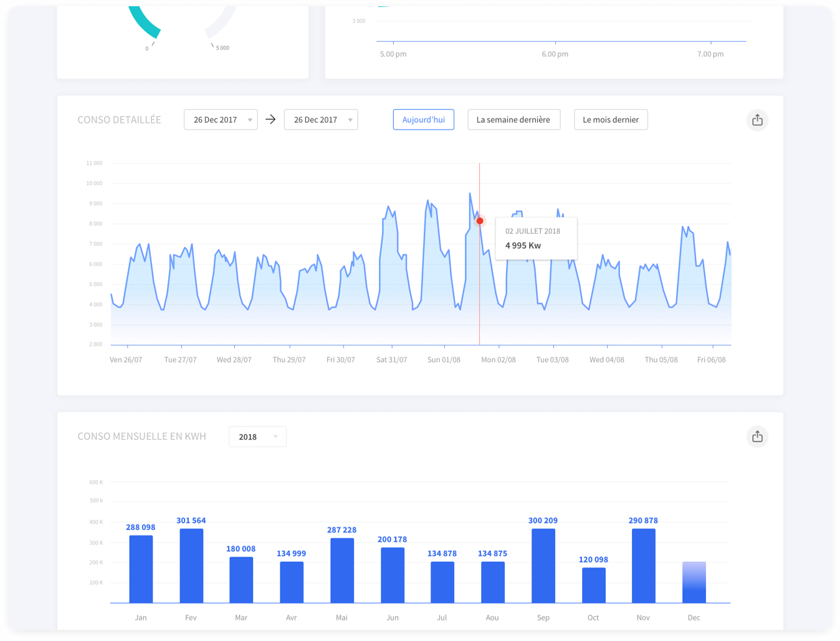The height and width of the screenshot is (641, 840).
Task: Click the September bar labeled 300 209
Action: click(x=543, y=564)
